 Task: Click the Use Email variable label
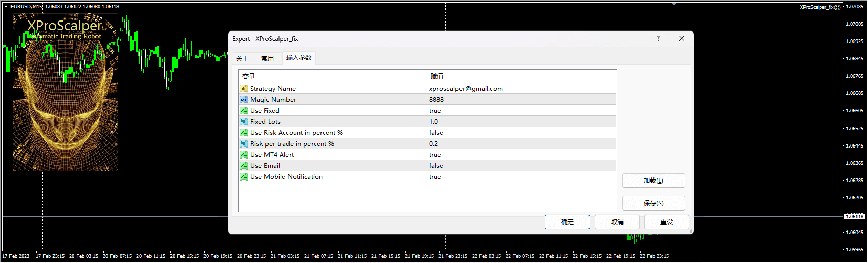coord(265,166)
